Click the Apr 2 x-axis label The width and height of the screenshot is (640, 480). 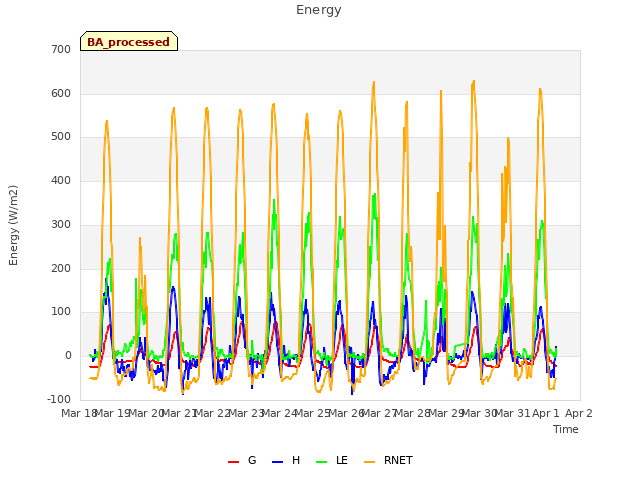pyautogui.click(x=579, y=413)
